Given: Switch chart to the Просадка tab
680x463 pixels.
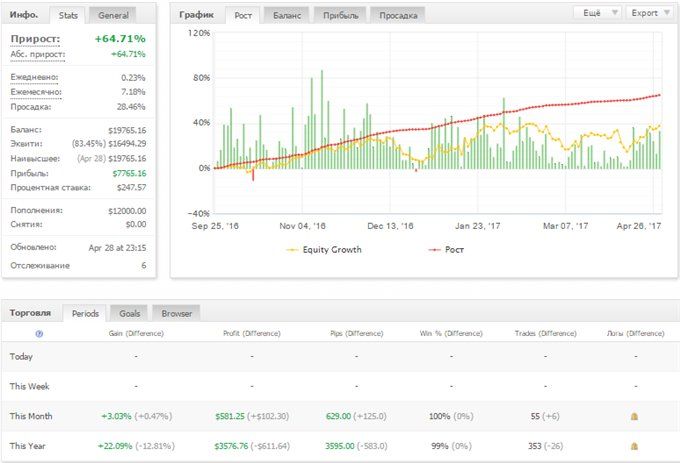Looking at the screenshot, I should pos(397,15).
